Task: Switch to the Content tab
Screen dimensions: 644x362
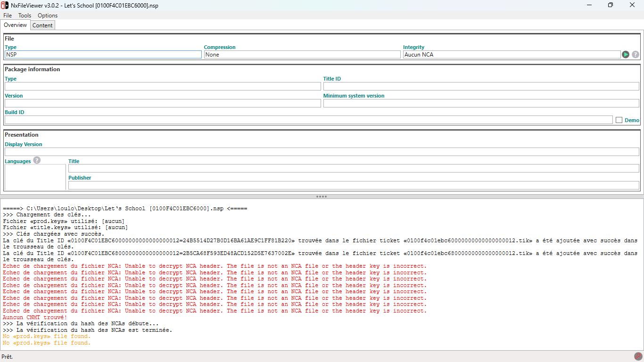Action: click(42, 25)
